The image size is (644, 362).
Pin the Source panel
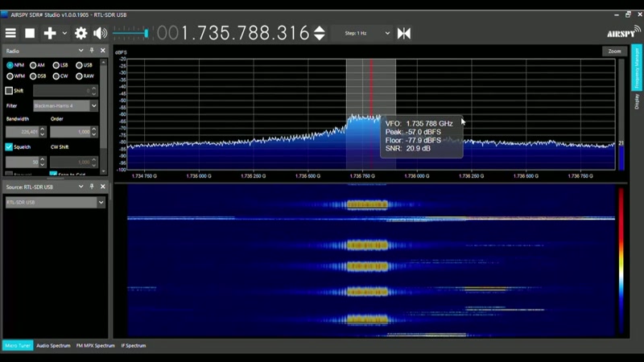(92, 187)
